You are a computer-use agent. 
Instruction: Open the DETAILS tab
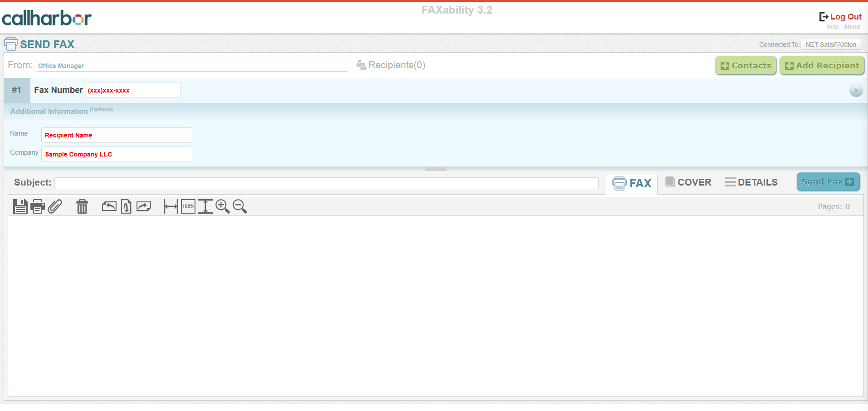tap(751, 182)
